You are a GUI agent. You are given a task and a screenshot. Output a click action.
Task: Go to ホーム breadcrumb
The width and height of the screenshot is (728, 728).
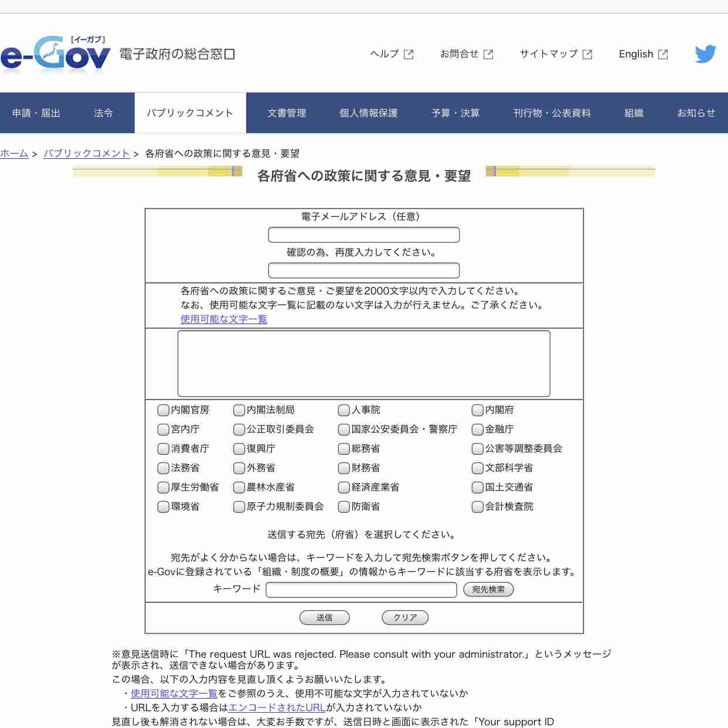(14, 154)
